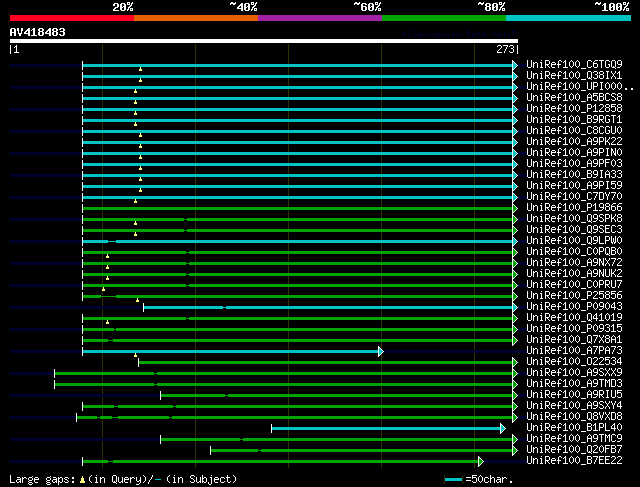Image resolution: width=640 pixels, height=487 pixels.
Task: Open hit UniRef100_P12858
Action: (574, 108)
